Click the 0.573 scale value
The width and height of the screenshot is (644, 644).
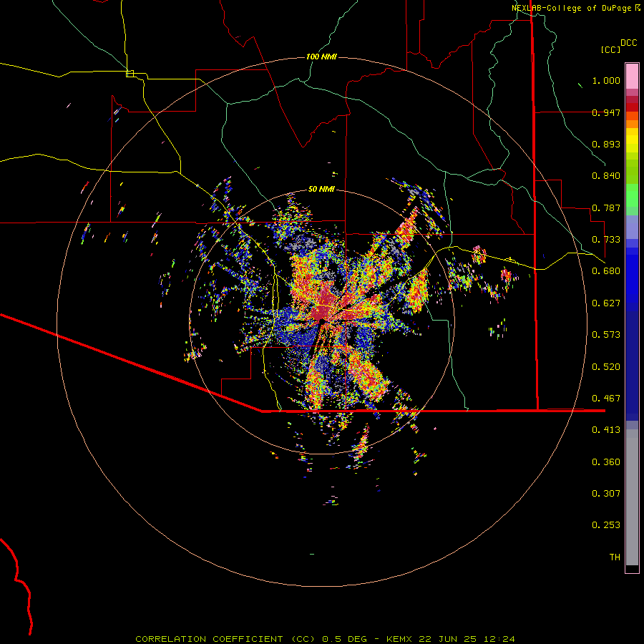coord(606,335)
